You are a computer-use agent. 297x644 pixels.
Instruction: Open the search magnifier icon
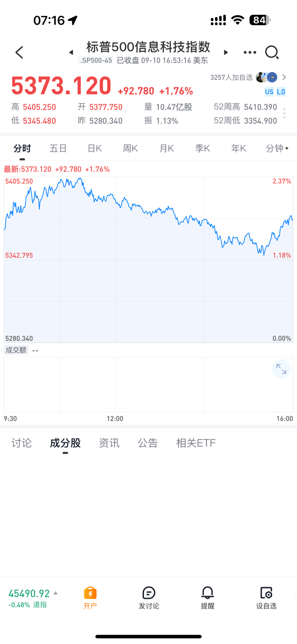point(272,52)
